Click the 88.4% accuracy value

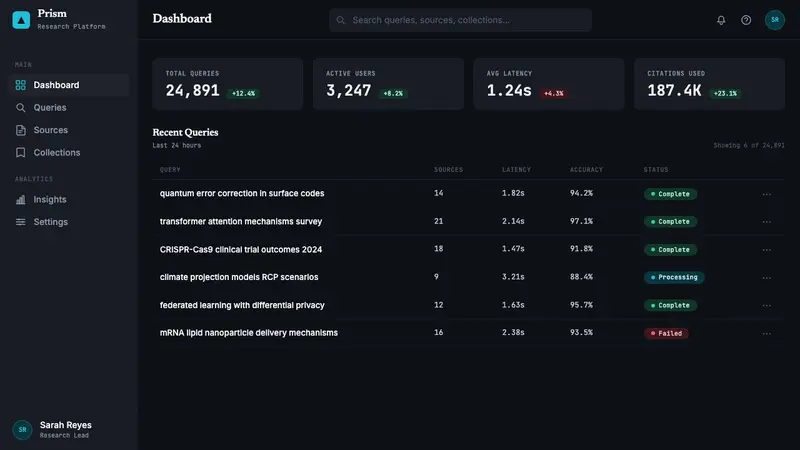click(581, 277)
